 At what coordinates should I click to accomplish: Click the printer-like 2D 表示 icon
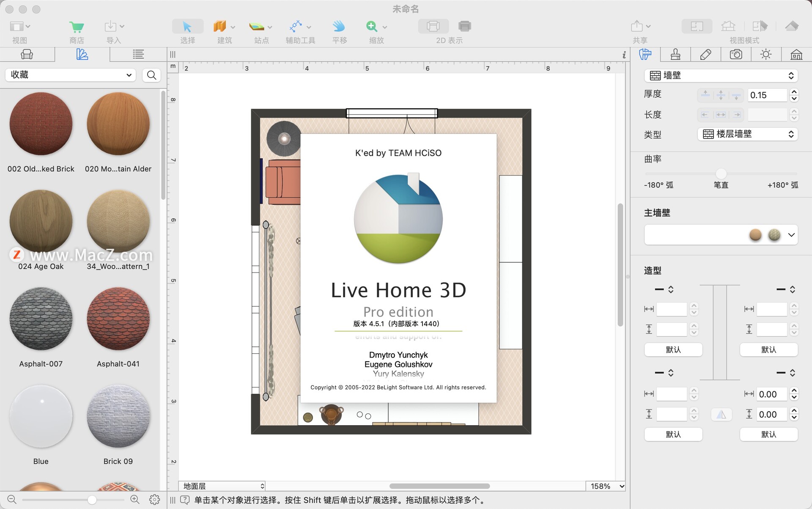(464, 26)
